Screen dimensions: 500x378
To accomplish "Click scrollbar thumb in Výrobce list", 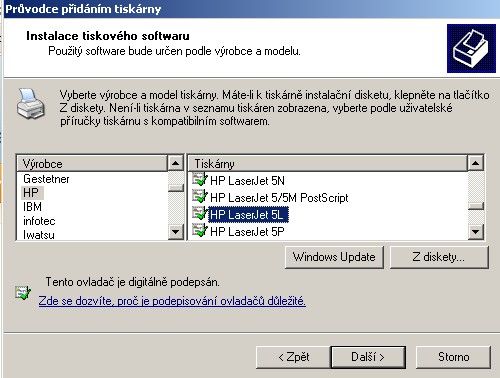I will pyautogui.click(x=176, y=188).
